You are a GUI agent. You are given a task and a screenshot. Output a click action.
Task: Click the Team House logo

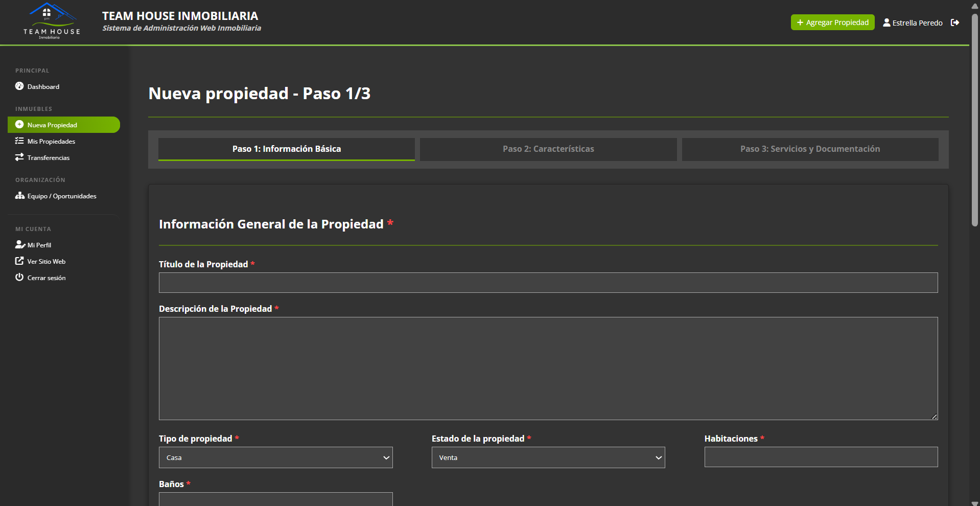[52, 21]
